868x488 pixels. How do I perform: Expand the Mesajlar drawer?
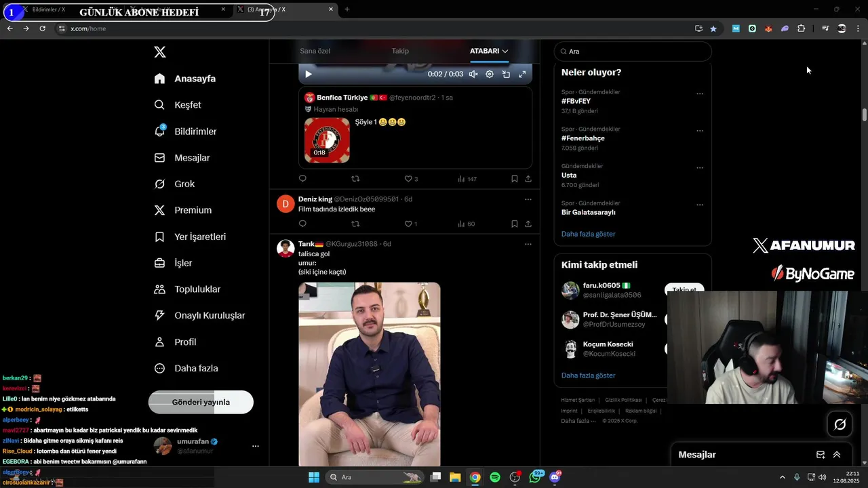837,455
